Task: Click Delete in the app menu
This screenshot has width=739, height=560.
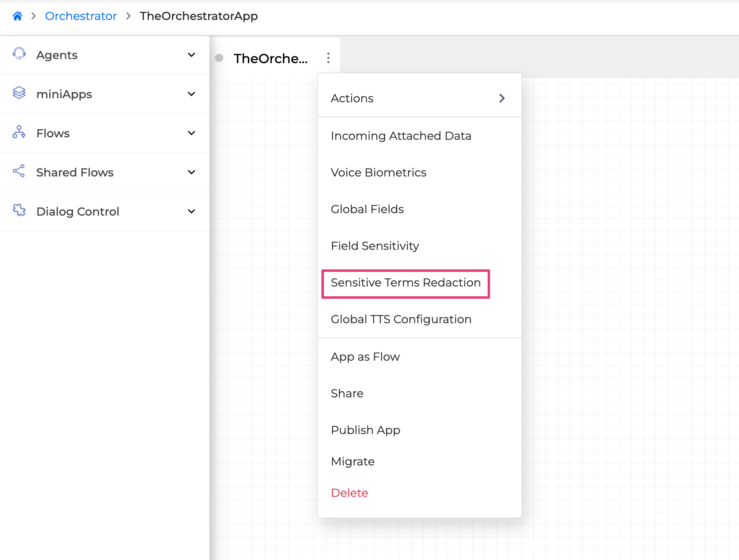Action: [x=350, y=493]
